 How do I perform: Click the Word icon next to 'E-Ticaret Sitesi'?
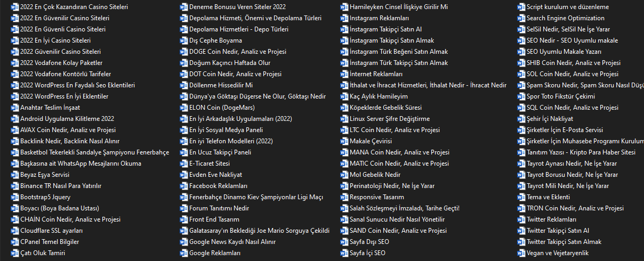[x=184, y=164]
